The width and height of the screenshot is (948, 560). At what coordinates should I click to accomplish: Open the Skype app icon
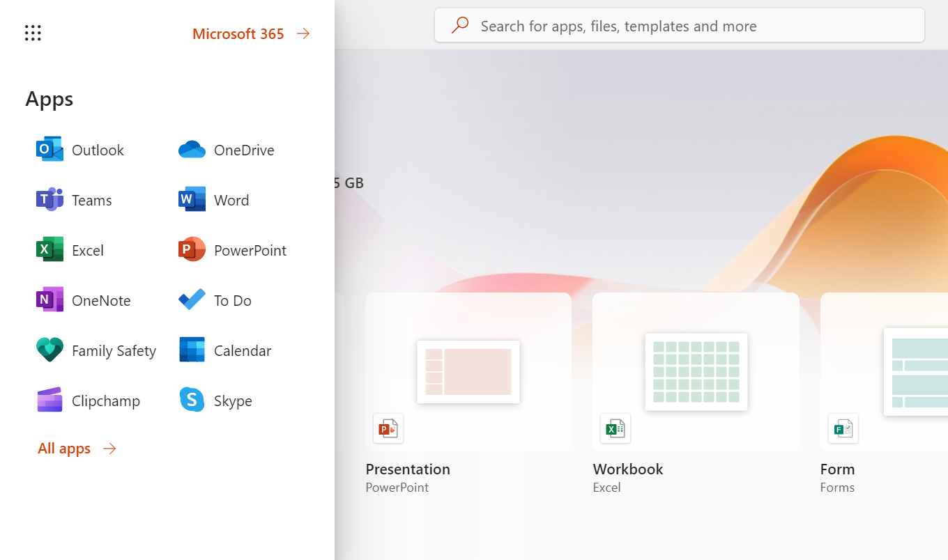[x=192, y=400]
